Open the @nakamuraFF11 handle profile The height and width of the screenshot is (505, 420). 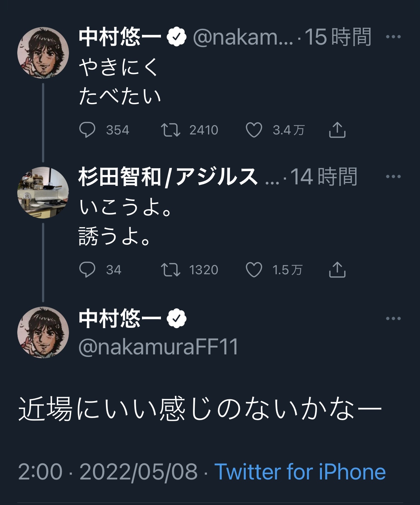click(158, 347)
